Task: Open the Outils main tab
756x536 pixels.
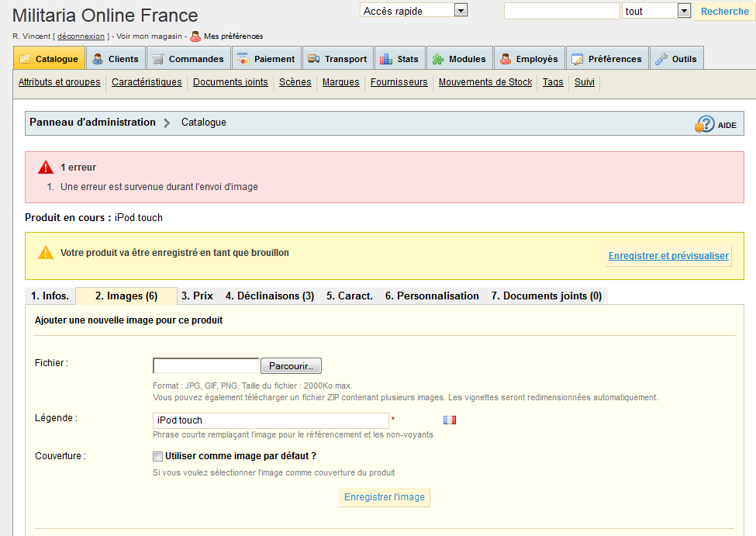Action: (x=677, y=58)
